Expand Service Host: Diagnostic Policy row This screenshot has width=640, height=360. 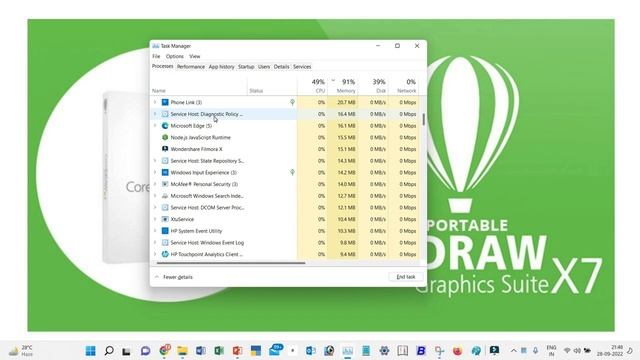click(x=155, y=114)
